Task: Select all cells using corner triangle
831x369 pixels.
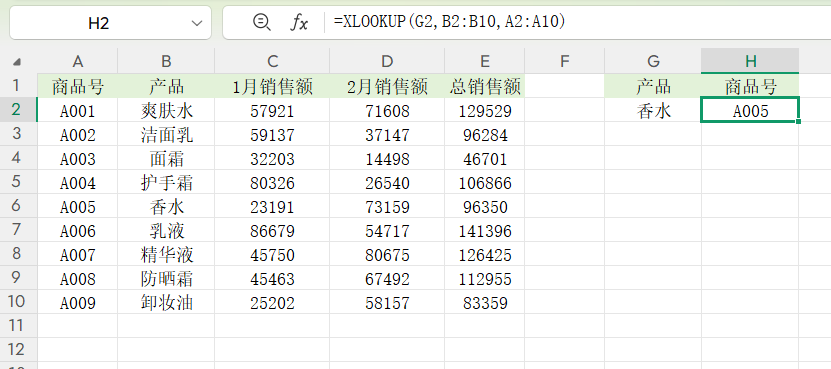Action: [17, 62]
